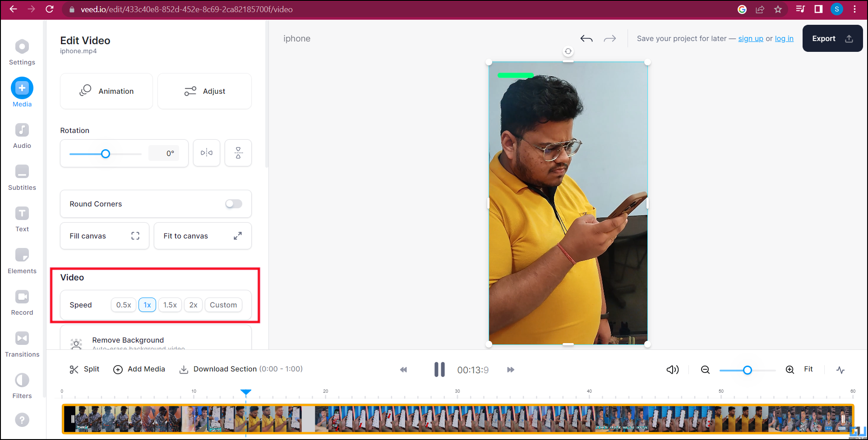Open the audio waveform view icon
Viewport: 868px width, 440px height.
coord(840,370)
